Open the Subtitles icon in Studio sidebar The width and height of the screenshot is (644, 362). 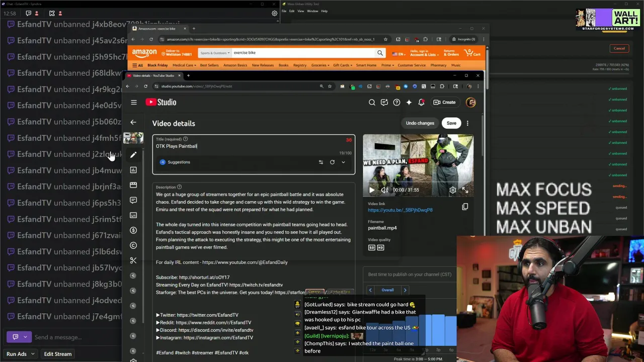tap(133, 215)
